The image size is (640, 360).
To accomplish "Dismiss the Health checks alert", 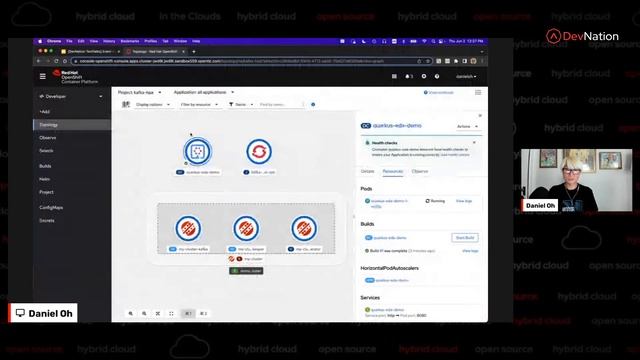I will point(474,142).
